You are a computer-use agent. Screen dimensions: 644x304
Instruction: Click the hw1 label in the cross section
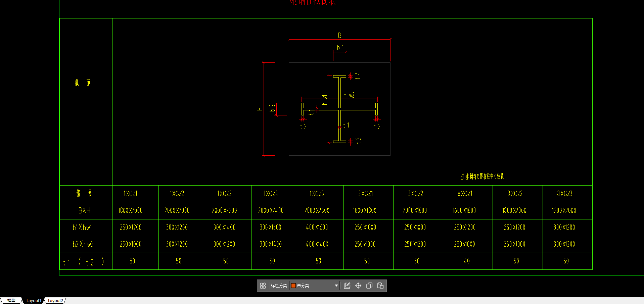pyautogui.click(x=324, y=100)
